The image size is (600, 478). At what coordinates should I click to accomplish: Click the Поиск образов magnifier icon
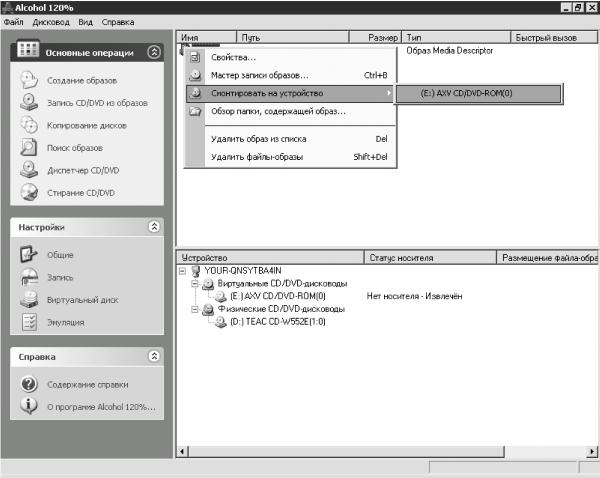point(29,148)
